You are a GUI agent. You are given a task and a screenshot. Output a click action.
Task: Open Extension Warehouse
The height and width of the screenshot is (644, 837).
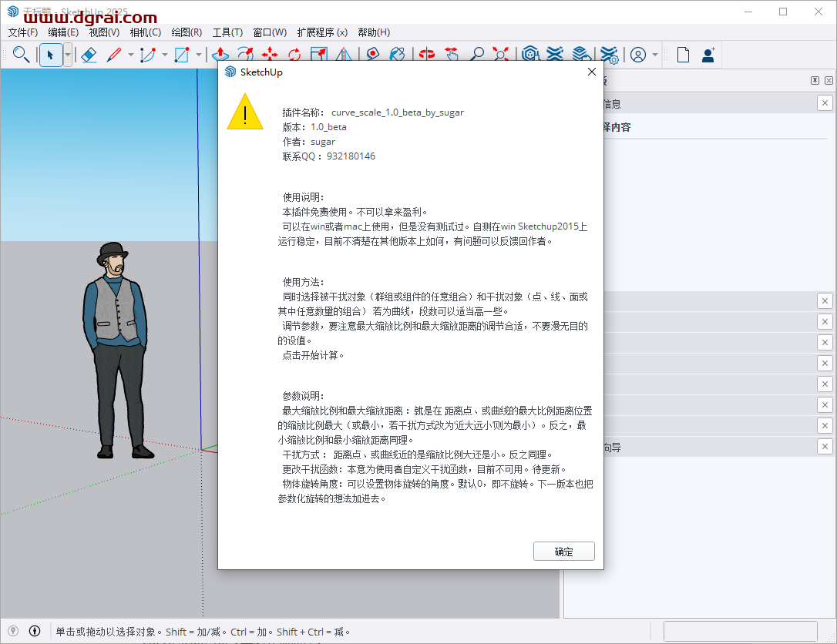click(x=555, y=54)
